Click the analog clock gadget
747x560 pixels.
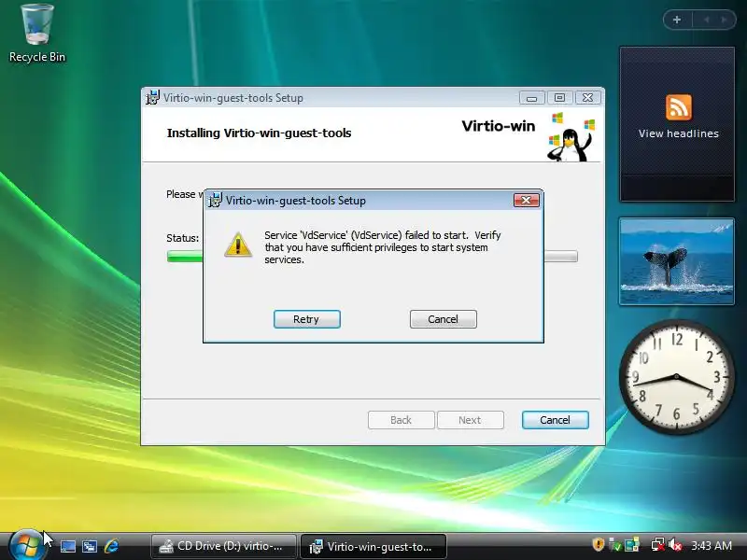coord(676,377)
